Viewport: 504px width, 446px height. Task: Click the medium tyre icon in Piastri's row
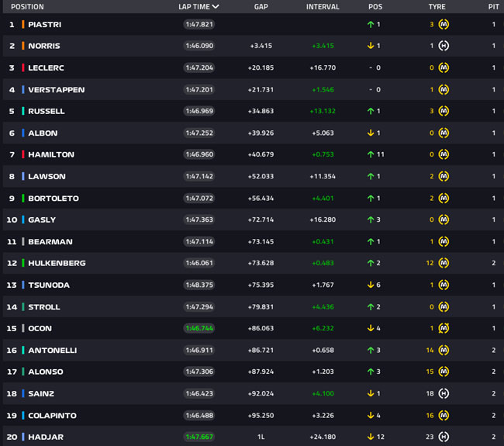pos(444,24)
